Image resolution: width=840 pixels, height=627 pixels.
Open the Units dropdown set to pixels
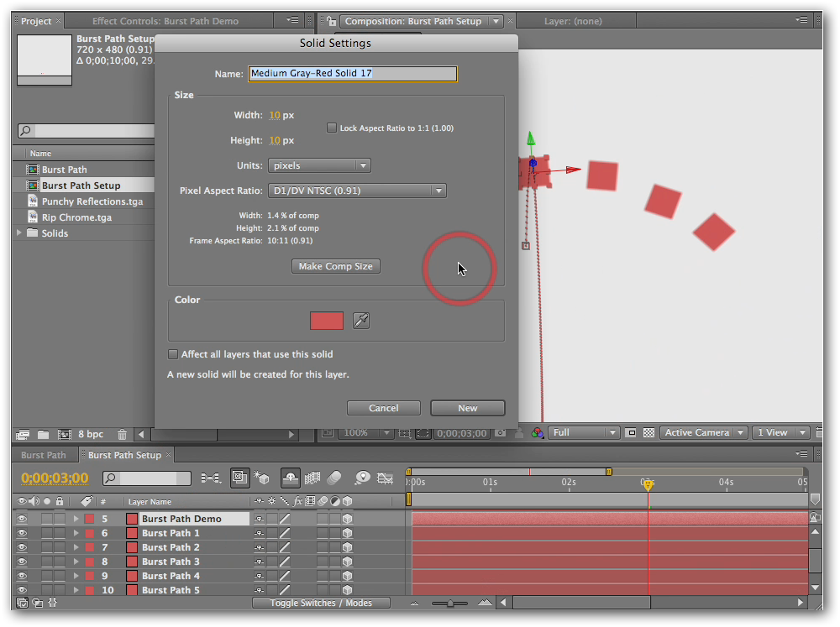click(319, 165)
